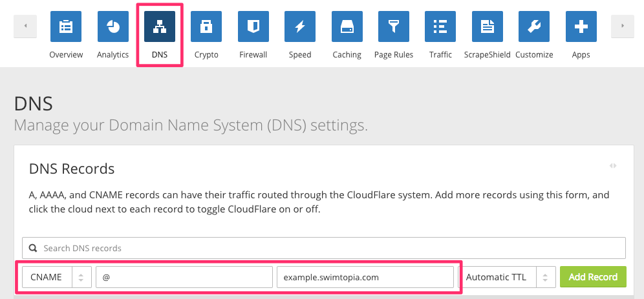
Task: Open the Firewall shield icon
Action: pyautogui.click(x=253, y=26)
